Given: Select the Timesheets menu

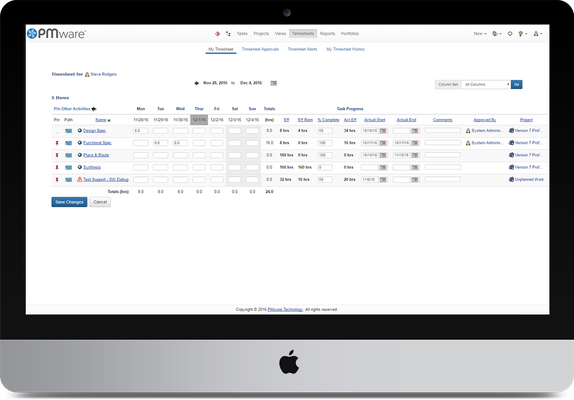Looking at the screenshot, I should [x=303, y=34].
